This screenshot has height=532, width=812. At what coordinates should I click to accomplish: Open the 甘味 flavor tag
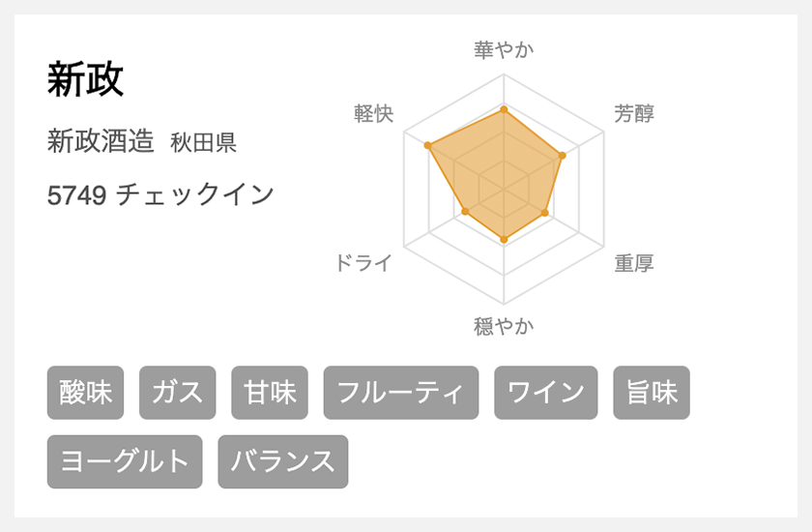270,393
